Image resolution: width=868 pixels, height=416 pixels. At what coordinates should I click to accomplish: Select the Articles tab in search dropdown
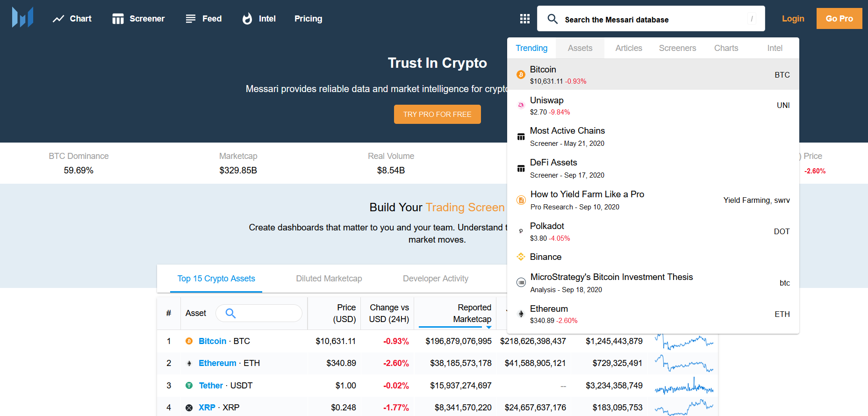[x=629, y=48]
